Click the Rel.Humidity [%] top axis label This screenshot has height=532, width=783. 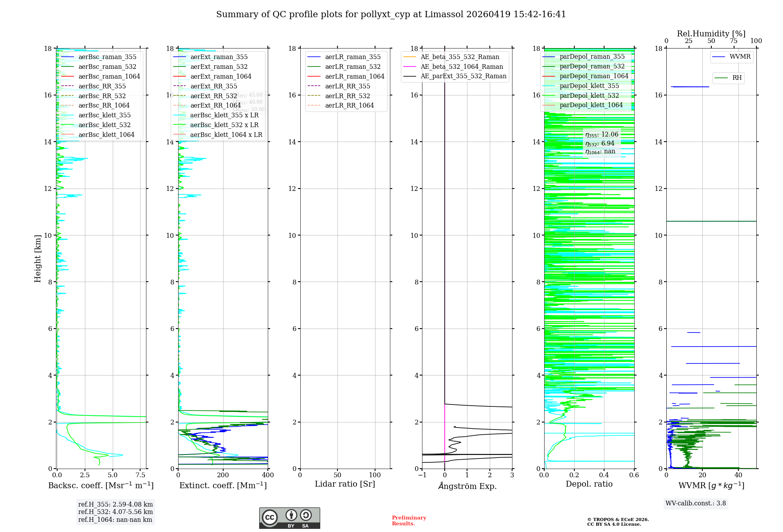(711, 34)
